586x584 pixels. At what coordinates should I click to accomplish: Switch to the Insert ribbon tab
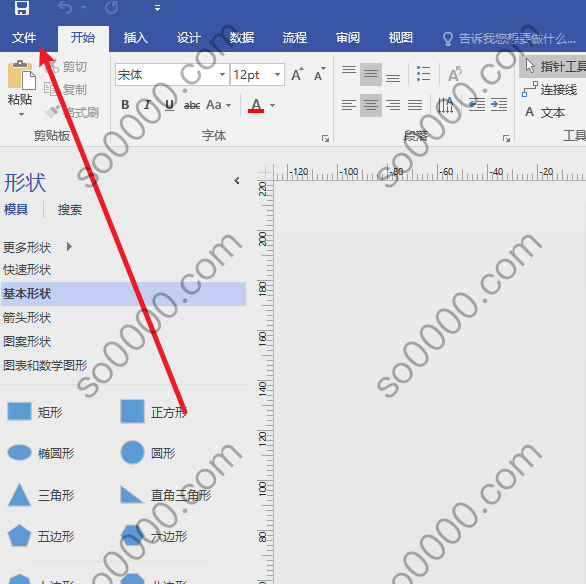coord(136,38)
